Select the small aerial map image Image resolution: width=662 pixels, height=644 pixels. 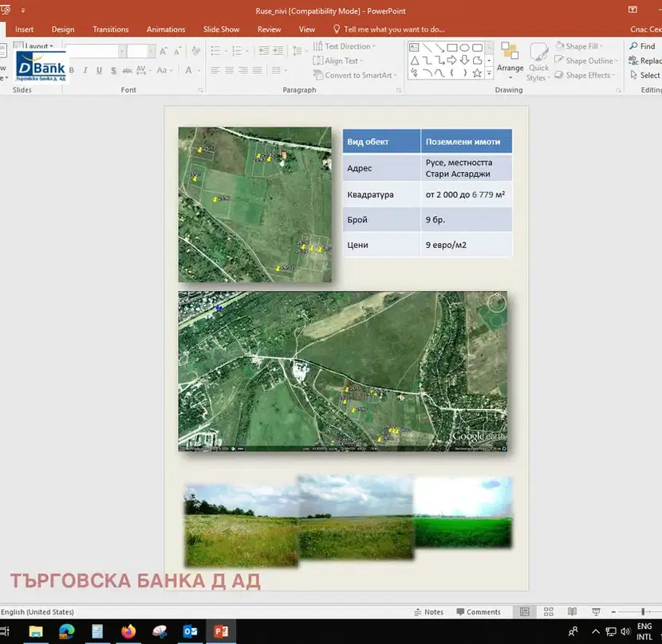(254, 205)
